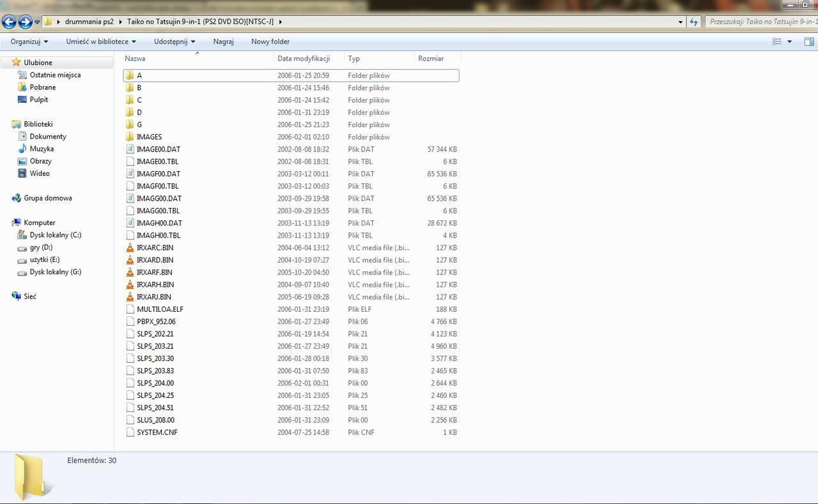Select MULTILOA.ELF file icon
Viewport: 818px width, 504px height.
tap(130, 309)
